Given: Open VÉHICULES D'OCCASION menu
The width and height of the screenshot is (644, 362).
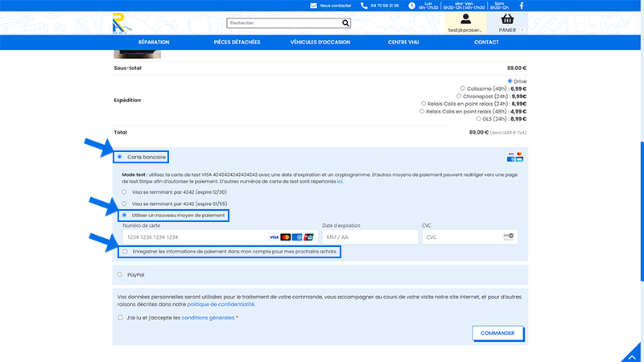Looking at the screenshot, I should coord(320,43).
